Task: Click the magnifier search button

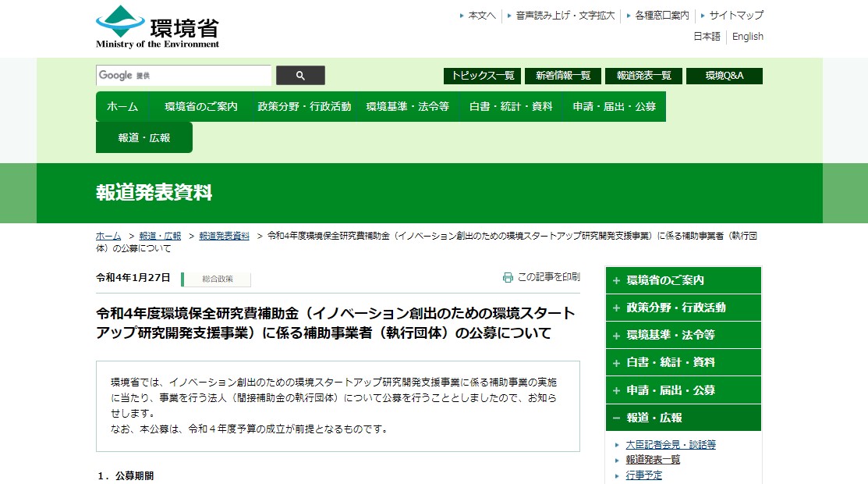Action: 300,76
